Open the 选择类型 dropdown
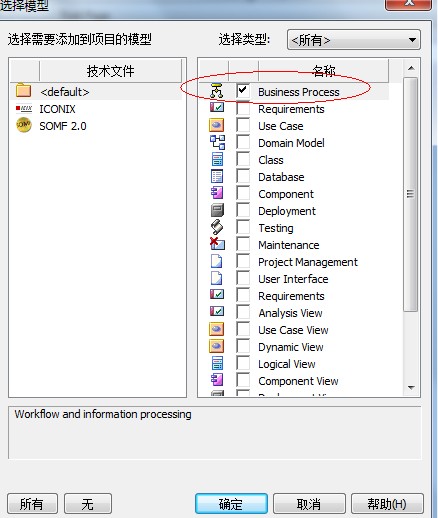 point(354,40)
